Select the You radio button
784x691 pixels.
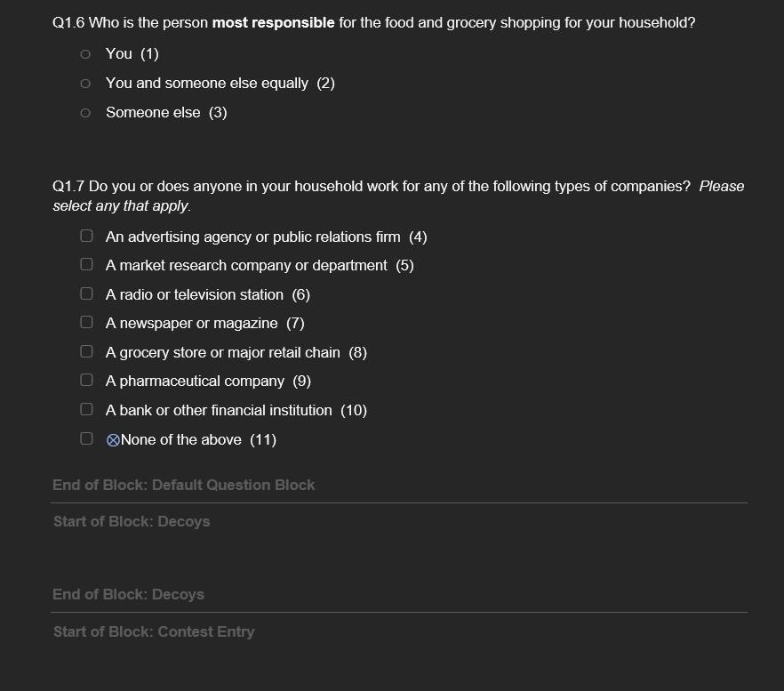pyautogui.click(x=85, y=53)
